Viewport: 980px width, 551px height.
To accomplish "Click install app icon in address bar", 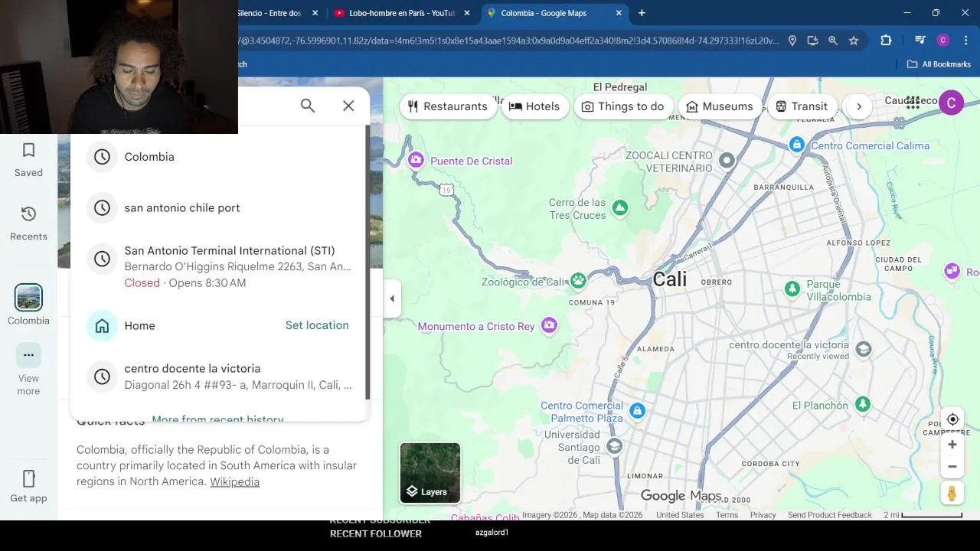I will coord(812,41).
